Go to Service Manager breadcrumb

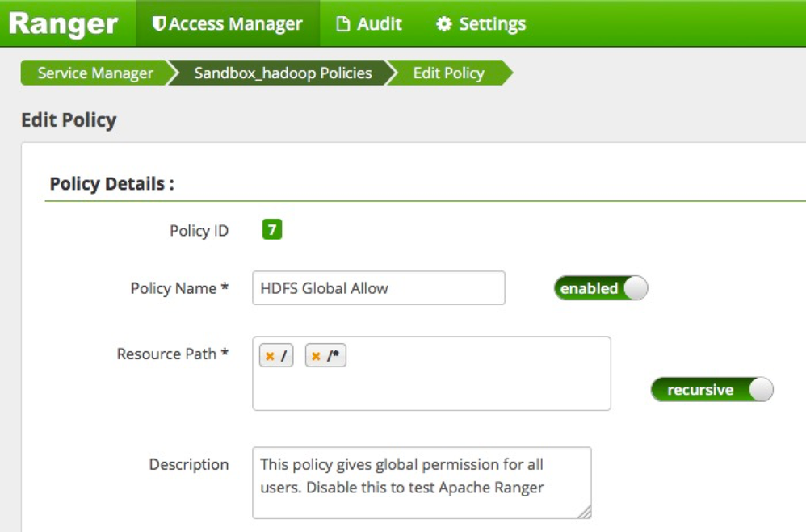tap(94, 73)
